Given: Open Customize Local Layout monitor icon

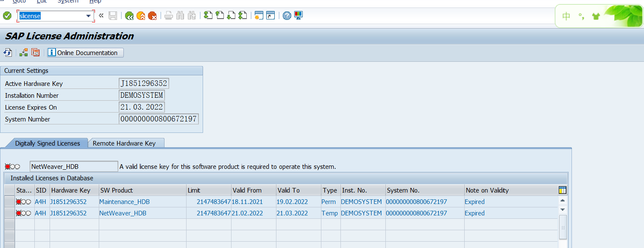Looking at the screenshot, I should click(x=298, y=16).
